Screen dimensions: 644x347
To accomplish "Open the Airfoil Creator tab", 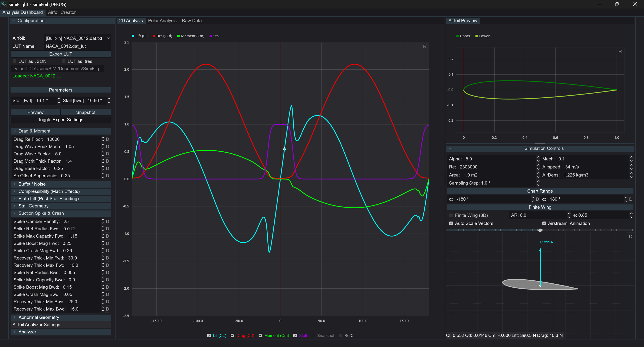I will (62, 12).
